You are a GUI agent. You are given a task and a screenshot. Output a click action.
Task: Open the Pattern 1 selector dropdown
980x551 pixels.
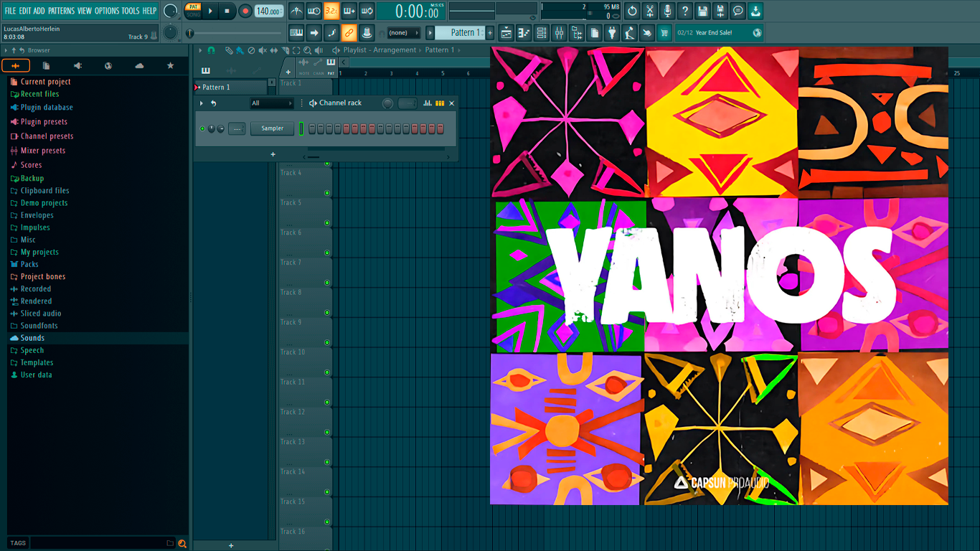[x=461, y=32]
